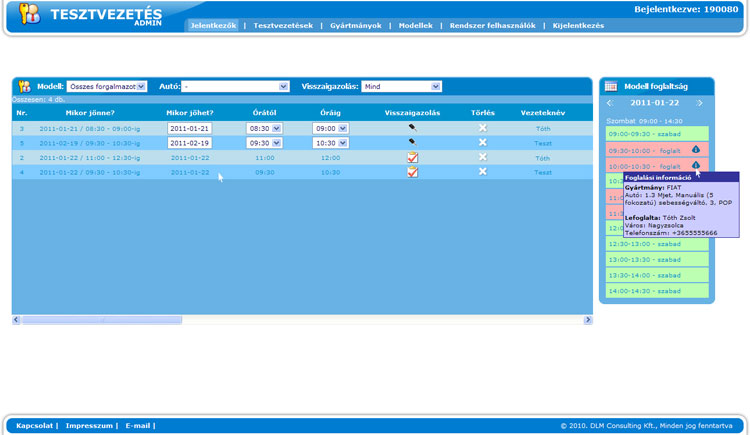The height and width of the screenshot is (435, 750).
Task: Click the 2011-01-21 date input field
Action: [189, 129]
